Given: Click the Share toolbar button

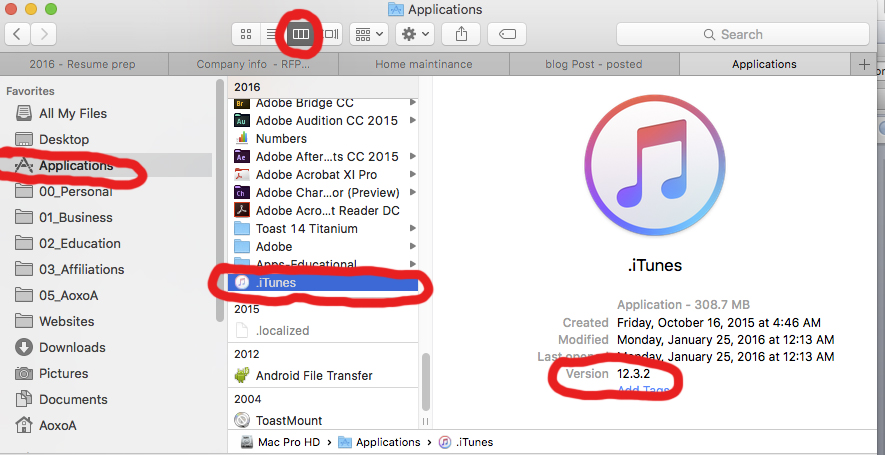Looking at the screenshot, I should [461, 34].
